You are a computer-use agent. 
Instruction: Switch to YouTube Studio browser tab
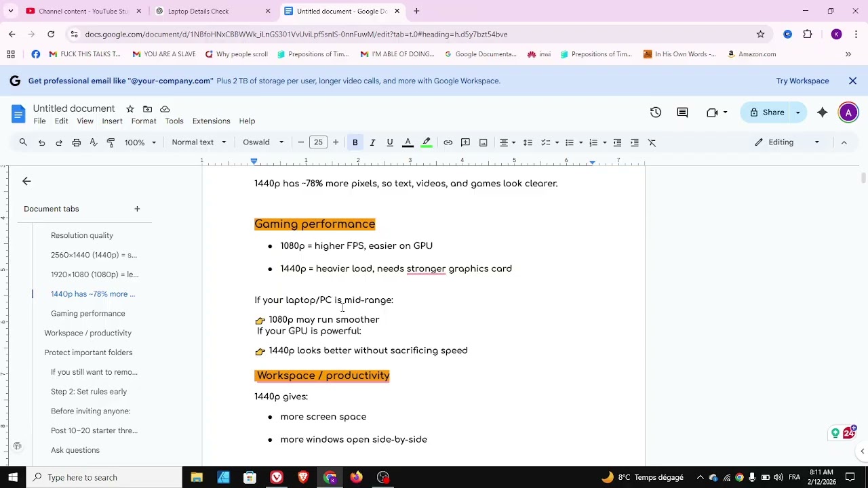[83, 11]
